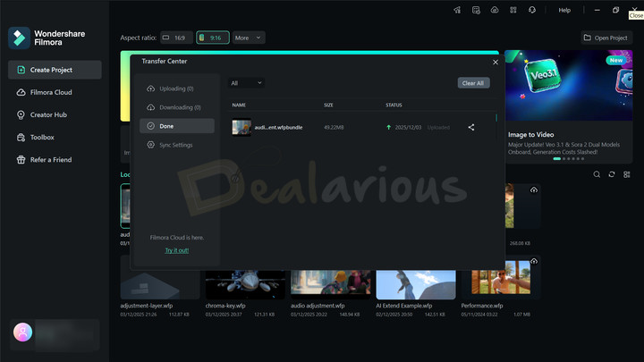Go to Filmora Cloud in the sidebar
Screen dimensions: 644x362
pos(50,92)
